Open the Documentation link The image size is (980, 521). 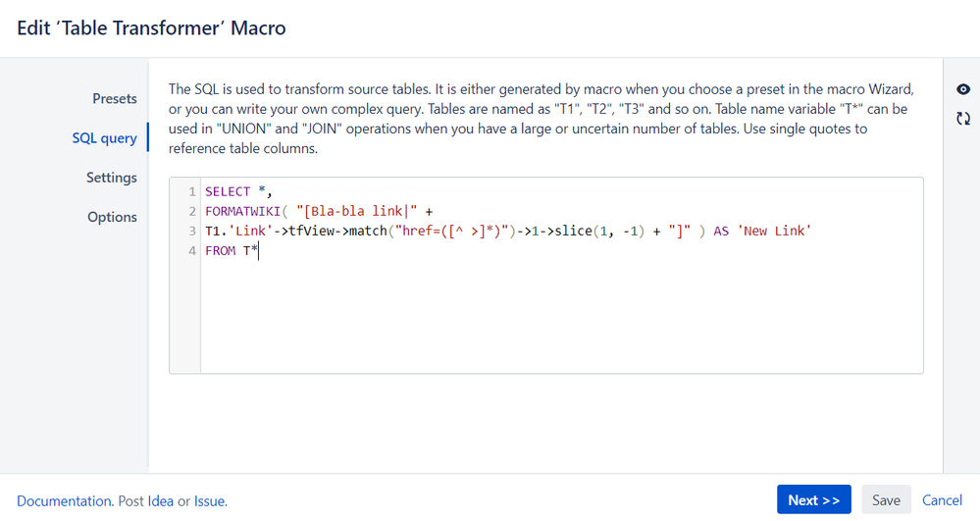coord(64,501)
